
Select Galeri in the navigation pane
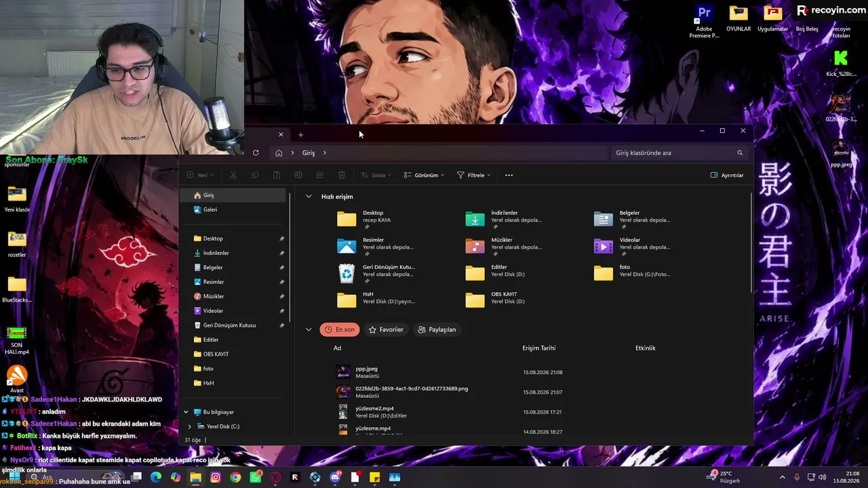pyautogui.click(x=235, y=209)
